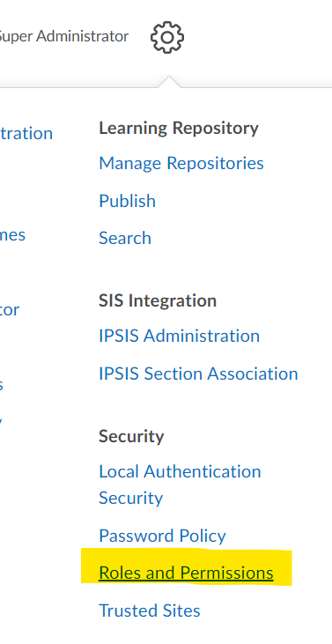Open Password Policy
This screenshot has height=644, width=332.
tap(162, 536)
